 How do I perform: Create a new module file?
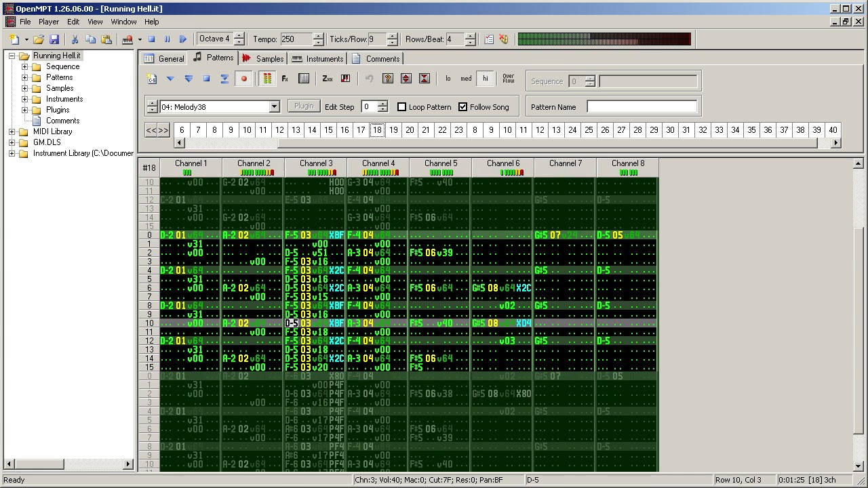pyautogui.click(x=14, y=39)
